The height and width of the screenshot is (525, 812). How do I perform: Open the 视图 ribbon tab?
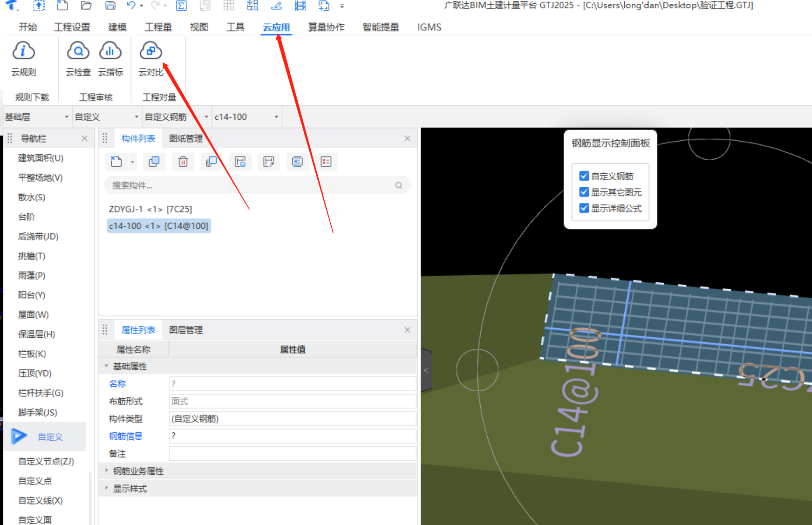[x=199, y=27]
